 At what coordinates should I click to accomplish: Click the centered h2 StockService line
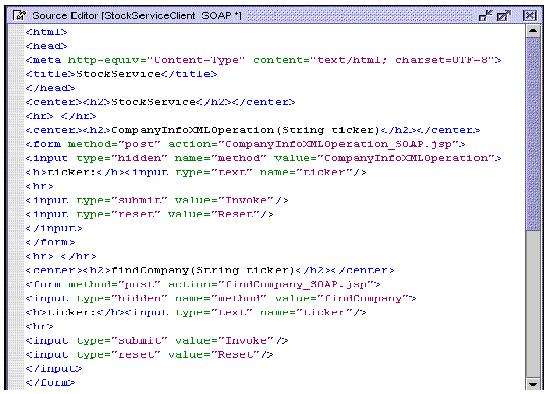pyautogui.click(x=160, y=102)
